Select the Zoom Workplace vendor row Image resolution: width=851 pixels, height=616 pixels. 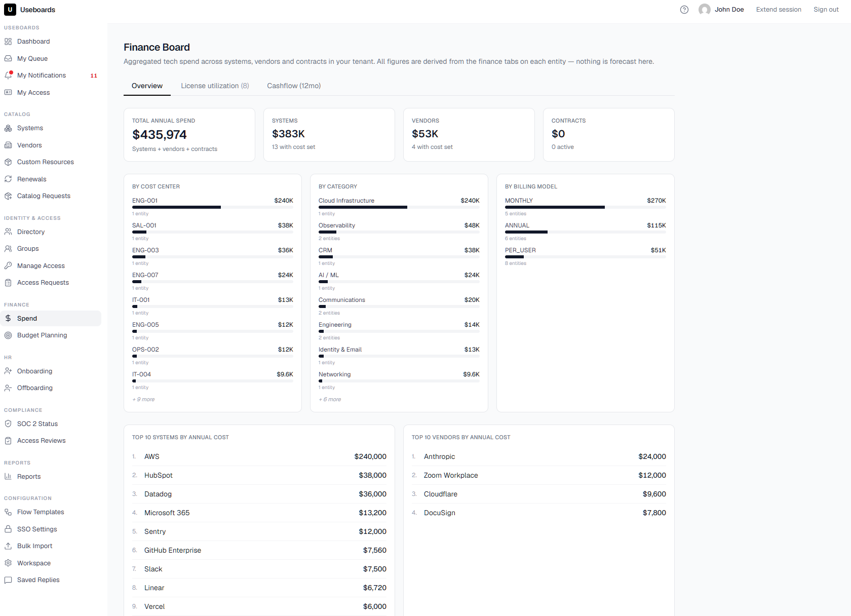[539, 476]
